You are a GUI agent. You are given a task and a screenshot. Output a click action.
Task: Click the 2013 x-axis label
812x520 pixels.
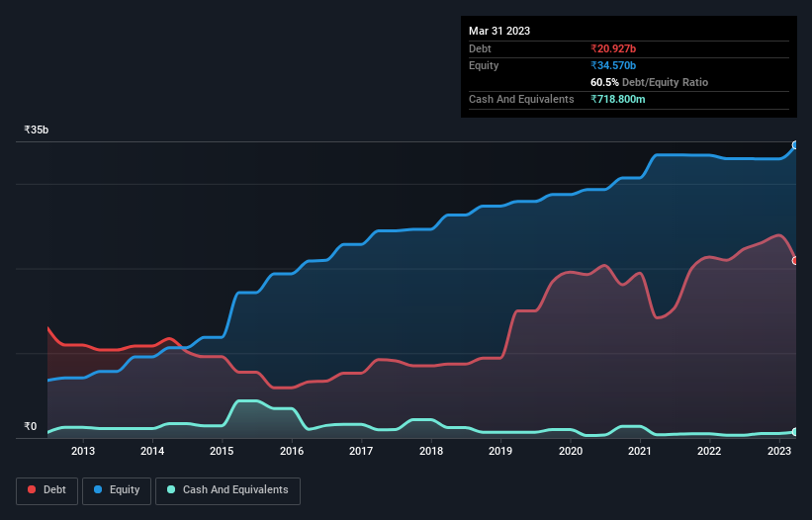(x=83, y=451)
